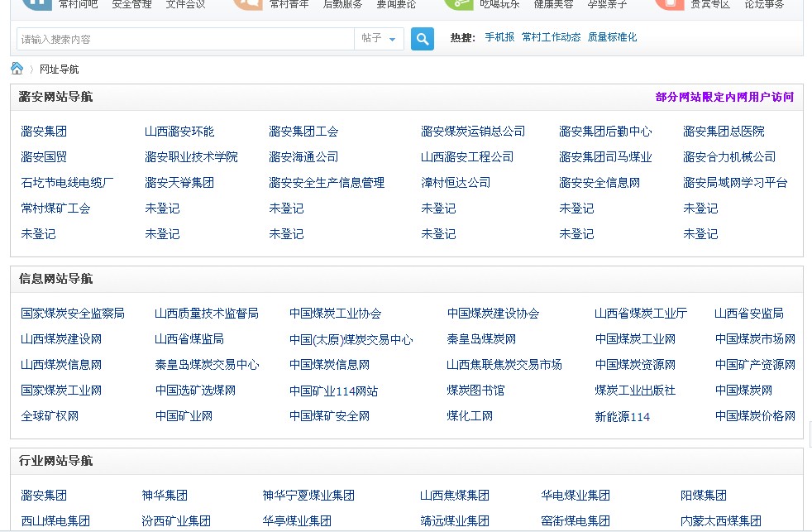This screenshot has height=532, width=812.
Task: Click the breadcrumb arrow after the home icon
Action: coord(31,69)
